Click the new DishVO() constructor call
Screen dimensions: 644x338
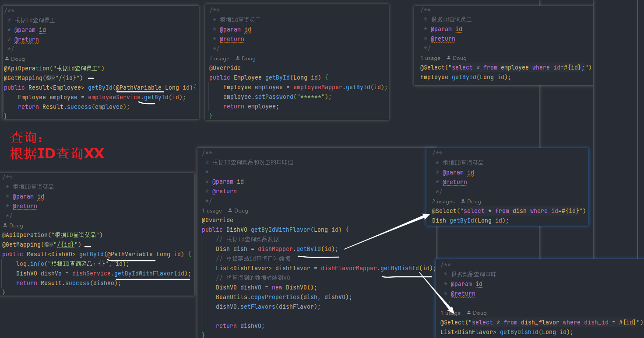[x=293, y=287]
